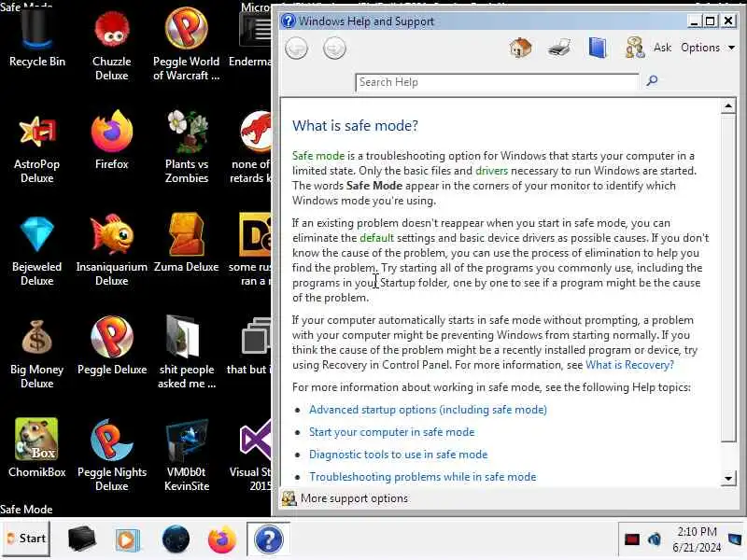Select the Peggle Nights Deluxe icon
The width and height of the screenshot is (747, 560).
click(111, 455)
